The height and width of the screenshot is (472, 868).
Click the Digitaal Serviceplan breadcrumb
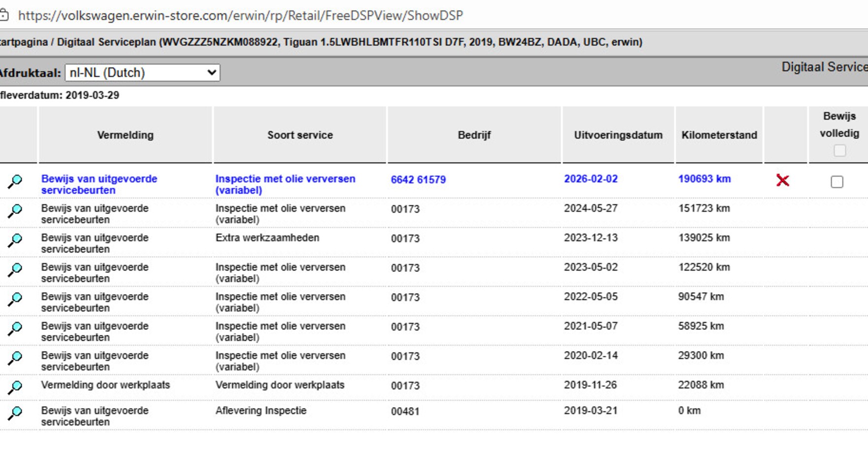[106, 42]
